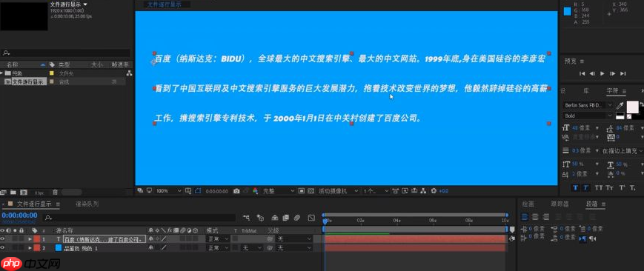Click the fill color swatch in Character panel
The width and height of the screenshot is (644, 271).
point(632,107)
